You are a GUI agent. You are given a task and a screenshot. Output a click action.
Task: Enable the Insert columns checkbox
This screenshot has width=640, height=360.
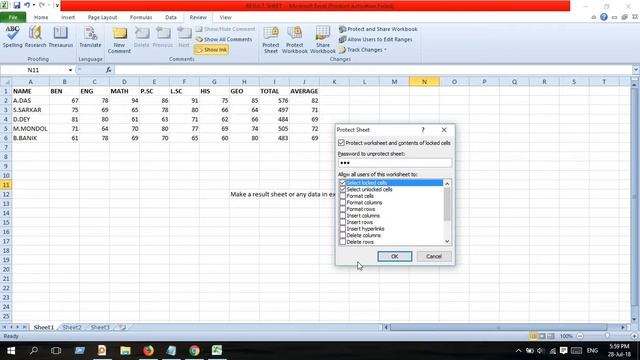(342, 216)
